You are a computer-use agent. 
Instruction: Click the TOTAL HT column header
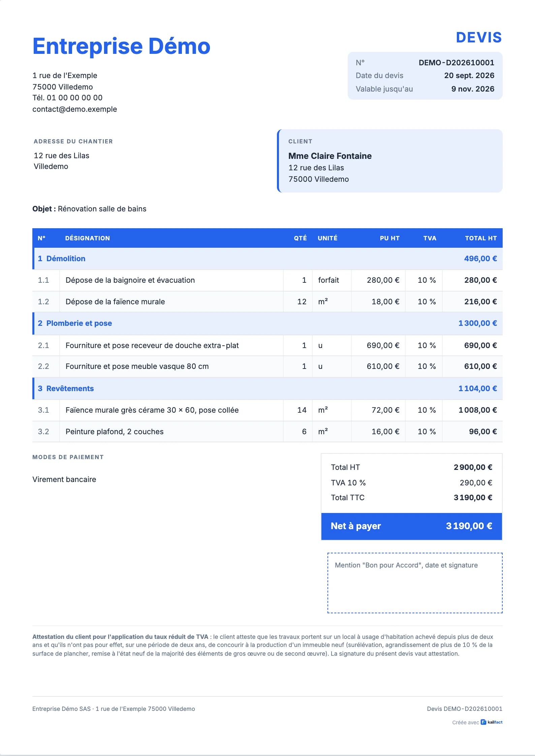481,238
